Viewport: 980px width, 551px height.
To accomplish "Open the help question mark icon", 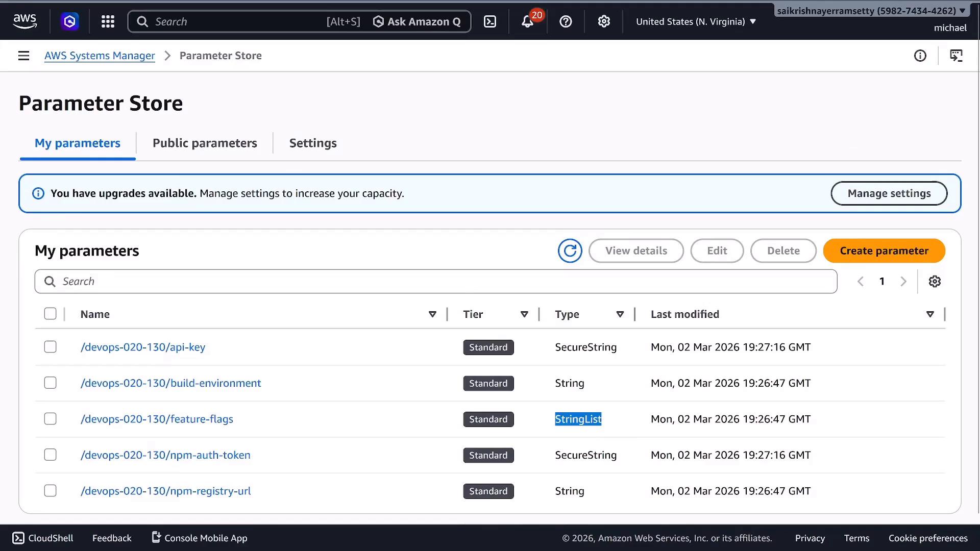I will coord(566,21).
